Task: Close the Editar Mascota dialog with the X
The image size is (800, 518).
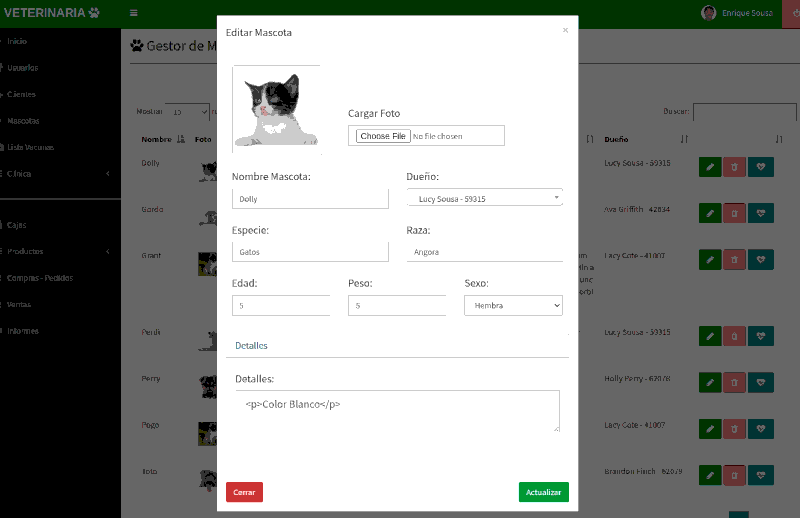Action: [x=565, y=31]
